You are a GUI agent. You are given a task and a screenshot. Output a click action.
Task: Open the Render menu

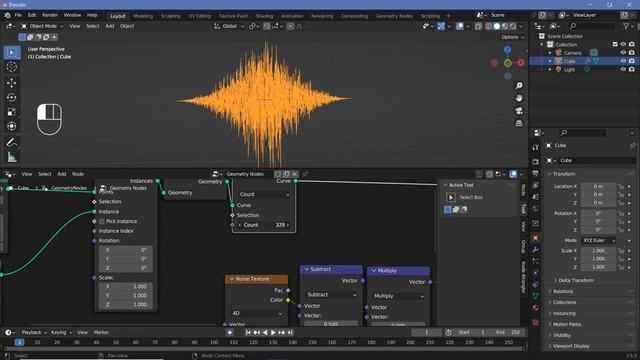tap(50, 15)
